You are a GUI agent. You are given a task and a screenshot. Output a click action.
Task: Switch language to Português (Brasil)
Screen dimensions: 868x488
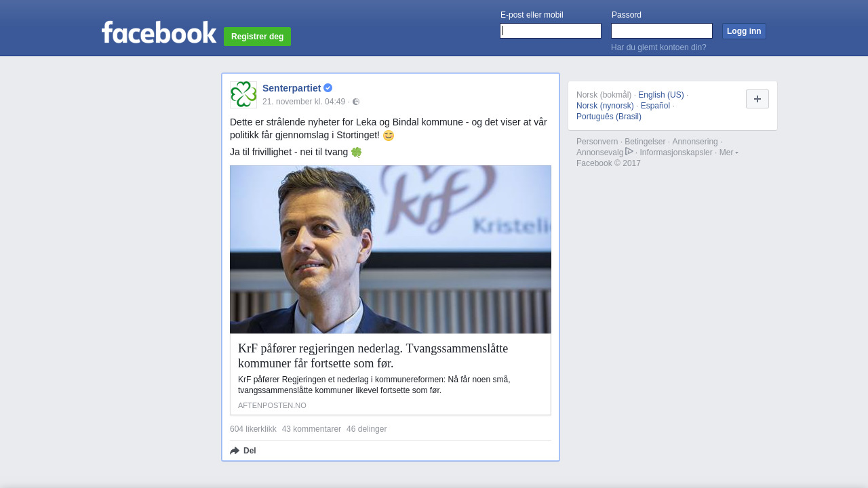(609, 117)
